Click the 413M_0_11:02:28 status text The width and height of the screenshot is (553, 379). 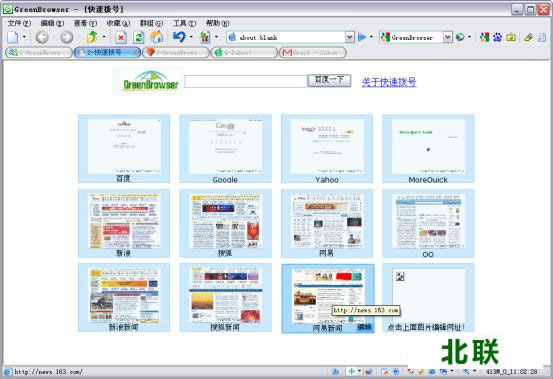[x=511, y=372]
